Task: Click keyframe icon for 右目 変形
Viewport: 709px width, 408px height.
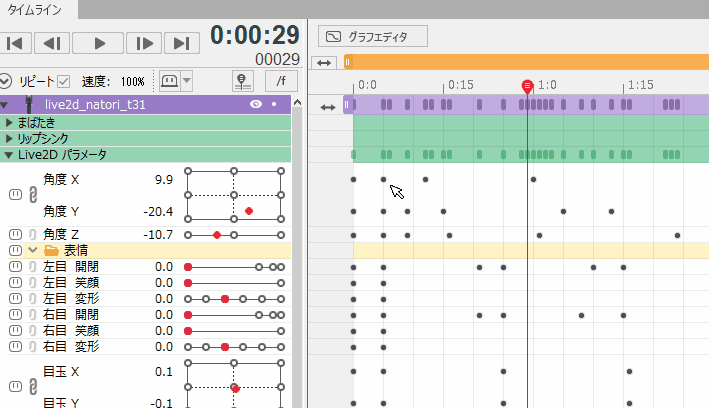Action: click(15, 346)
